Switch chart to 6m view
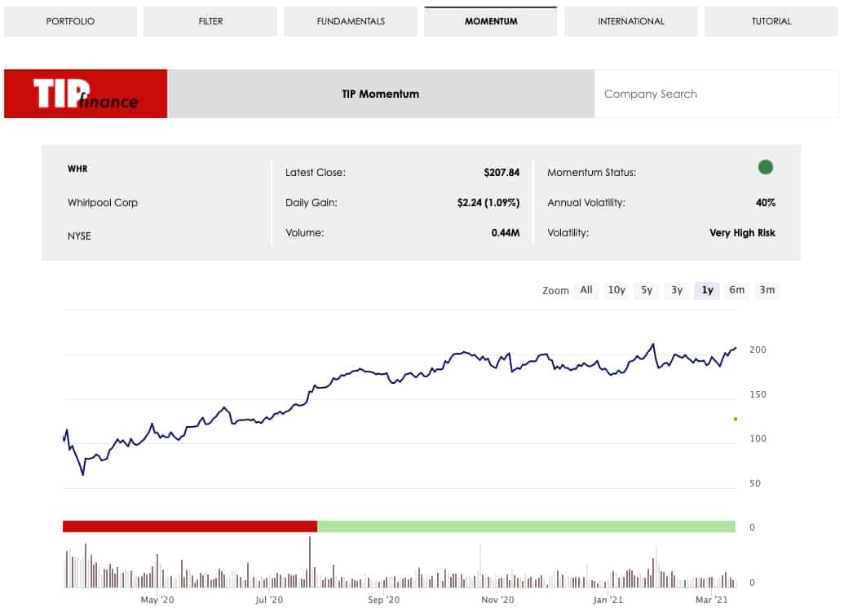Screen dimensions: 844x616 pos(737,290)
